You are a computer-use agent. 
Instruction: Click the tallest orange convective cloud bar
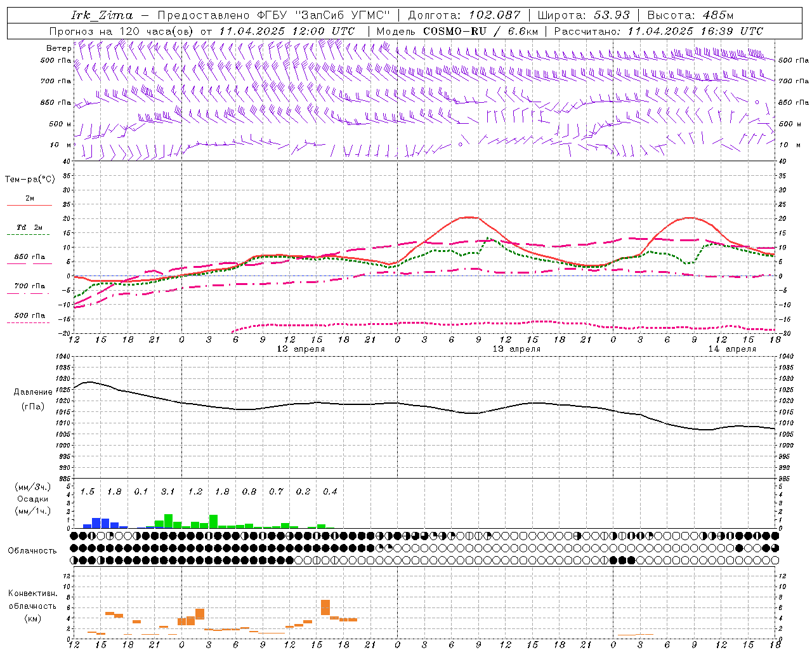pyautogui.click(x=325, y=607)
